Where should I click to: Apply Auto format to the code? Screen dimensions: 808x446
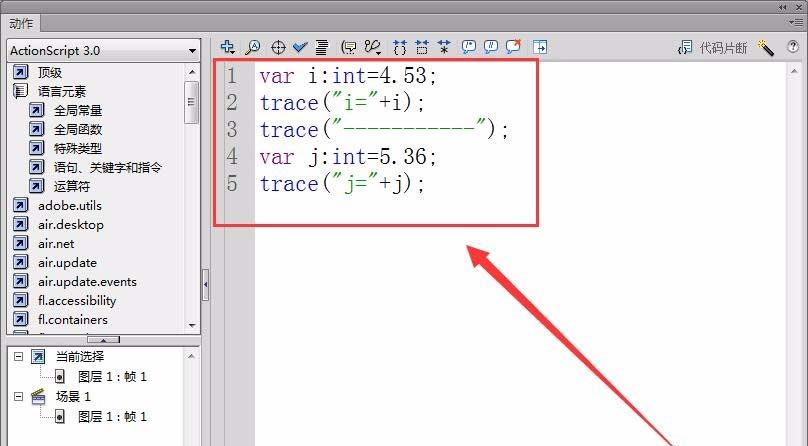322,47
